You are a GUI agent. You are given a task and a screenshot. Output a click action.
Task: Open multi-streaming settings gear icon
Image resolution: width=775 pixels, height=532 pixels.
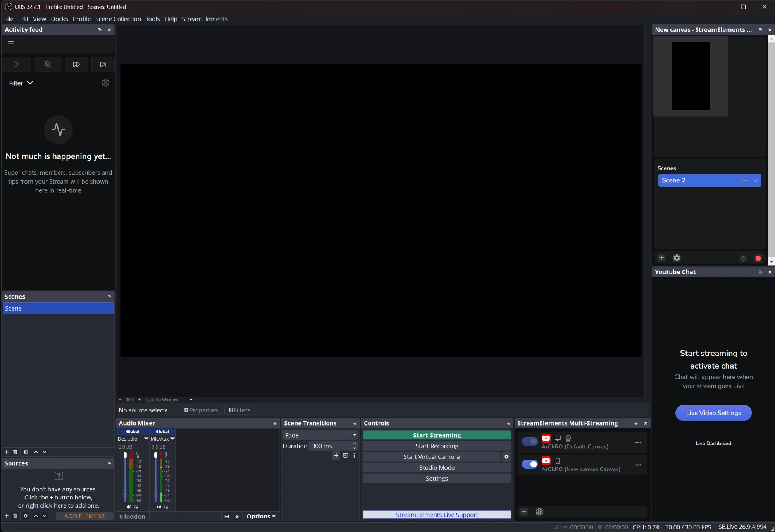coord(539,512)
